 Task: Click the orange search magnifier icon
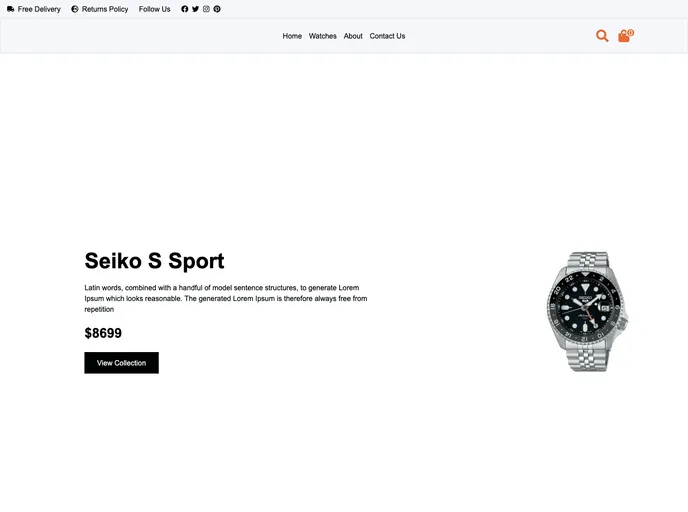[602, 36]
